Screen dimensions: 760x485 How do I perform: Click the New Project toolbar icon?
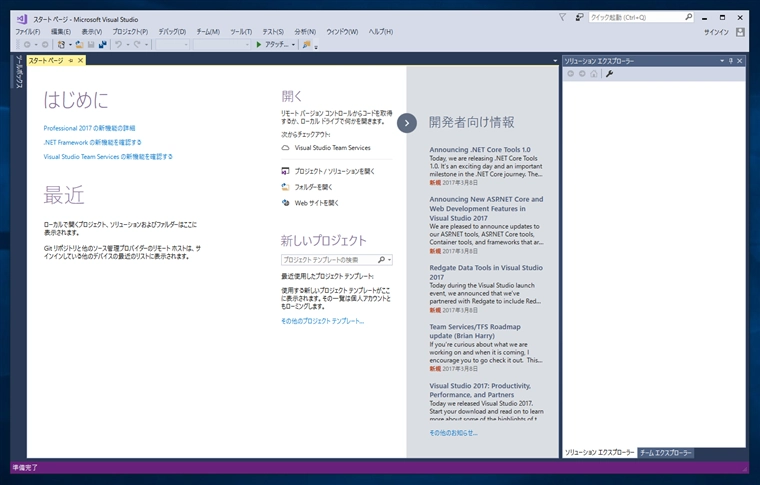coord(61,45)
